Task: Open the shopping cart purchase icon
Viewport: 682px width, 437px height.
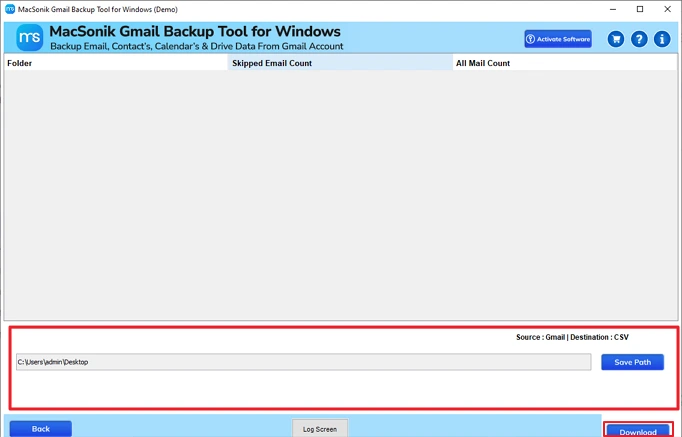Action: pos(615,39)
